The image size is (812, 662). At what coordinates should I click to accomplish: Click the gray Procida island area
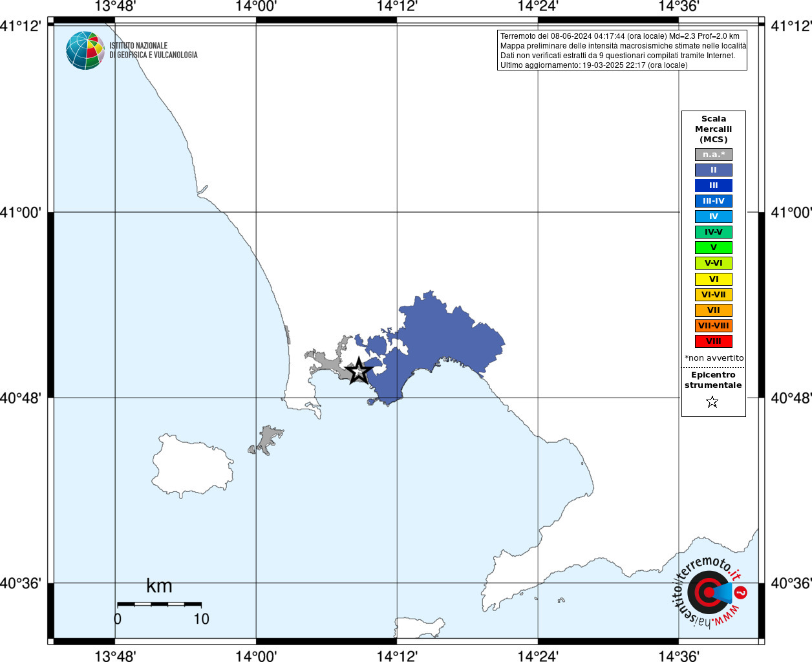click(267, 440)
